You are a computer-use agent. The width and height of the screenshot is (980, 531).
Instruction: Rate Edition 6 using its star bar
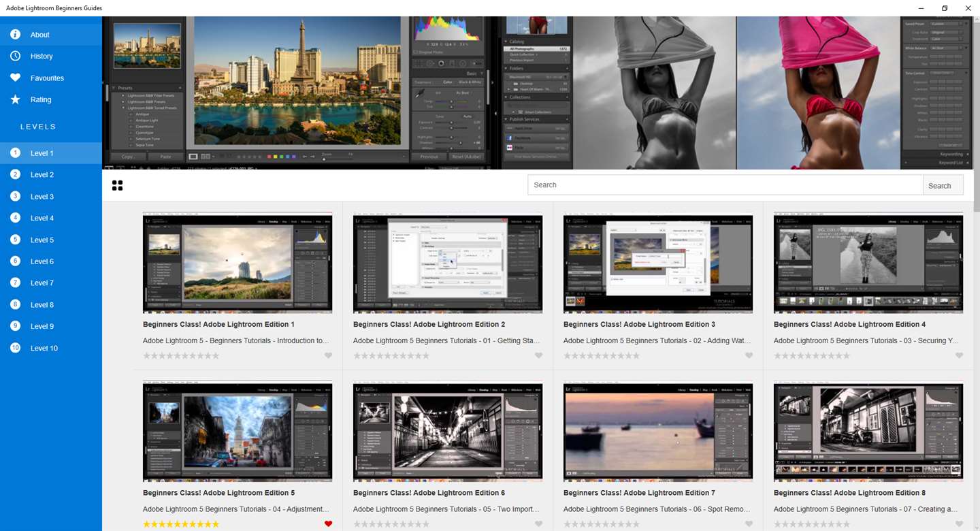pos(391,524)
